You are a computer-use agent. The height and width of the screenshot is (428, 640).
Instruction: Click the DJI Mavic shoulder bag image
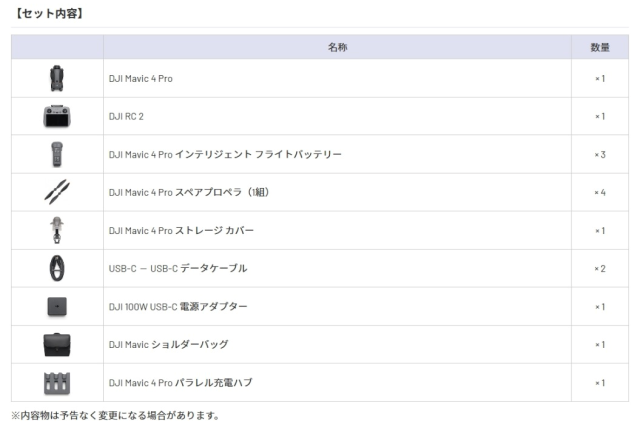tap(56, 344)
